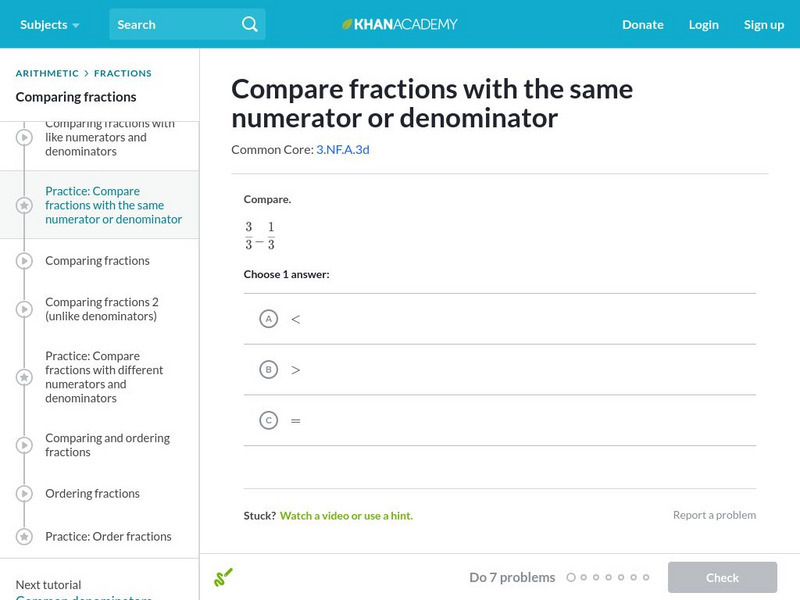Select answer choice C, equals
The image size is (800, 600).
pos(268,421)
